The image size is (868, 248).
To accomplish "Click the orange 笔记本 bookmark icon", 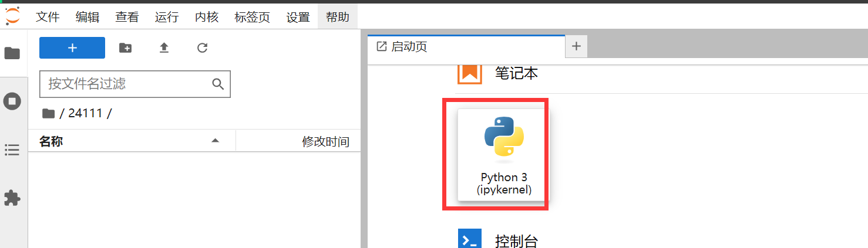I will click(470, 73).
